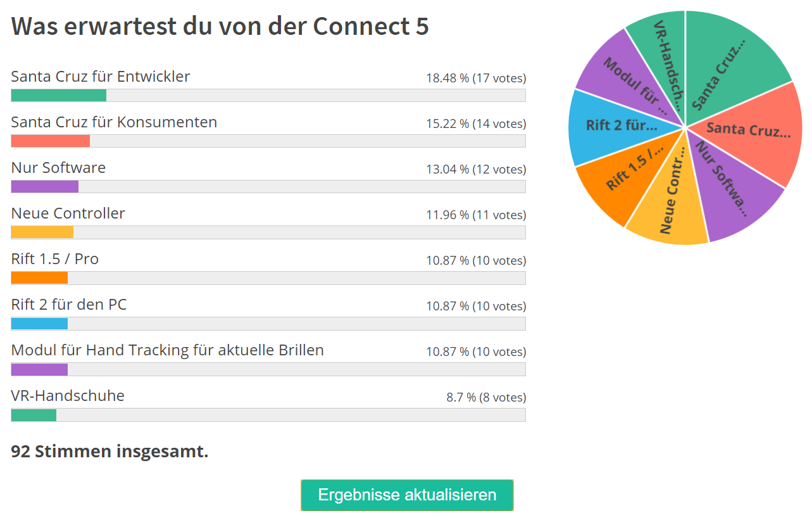Click the blue Rift 2 für den PC bar
This screenshot has width=812, height=520.
pos(39,323)
